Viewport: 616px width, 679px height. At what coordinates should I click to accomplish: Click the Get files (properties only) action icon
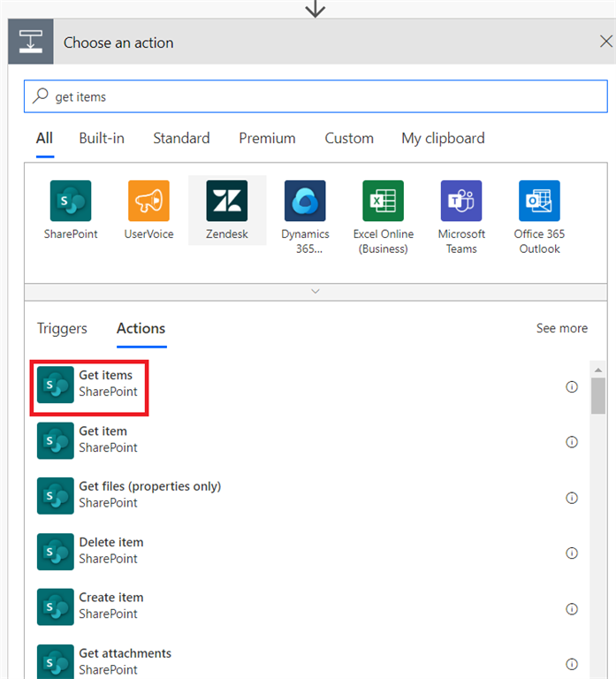(56, 496)
